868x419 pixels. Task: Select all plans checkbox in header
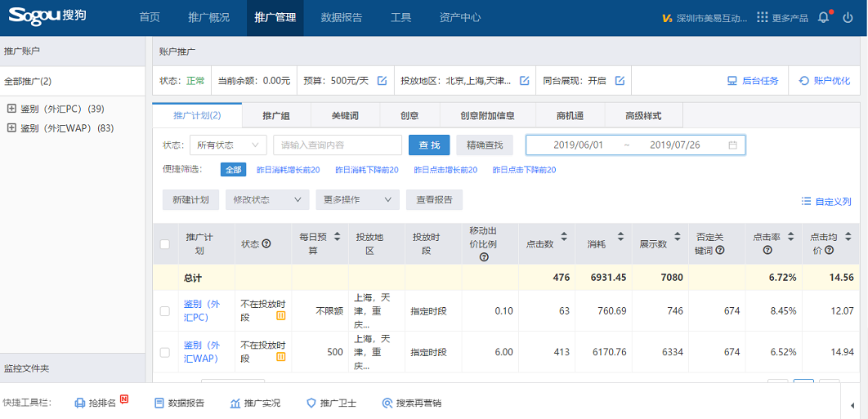165,243
